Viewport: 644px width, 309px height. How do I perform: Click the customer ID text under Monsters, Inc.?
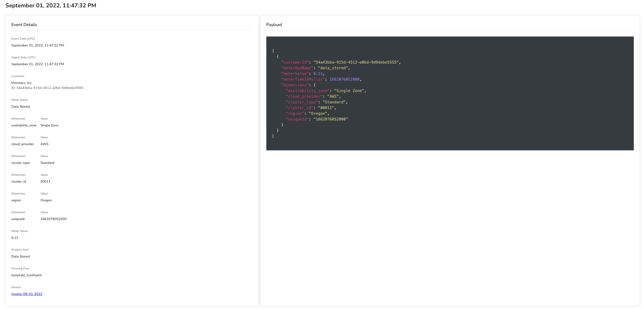47,88
